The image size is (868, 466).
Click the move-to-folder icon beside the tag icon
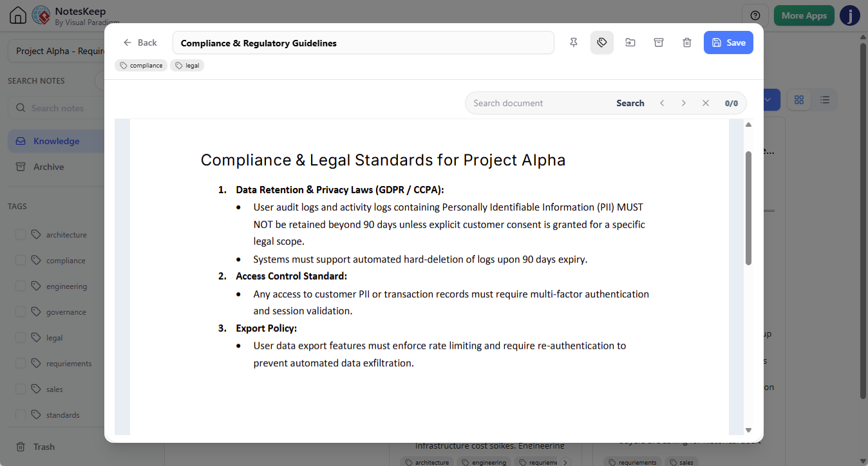pos(630,42)
